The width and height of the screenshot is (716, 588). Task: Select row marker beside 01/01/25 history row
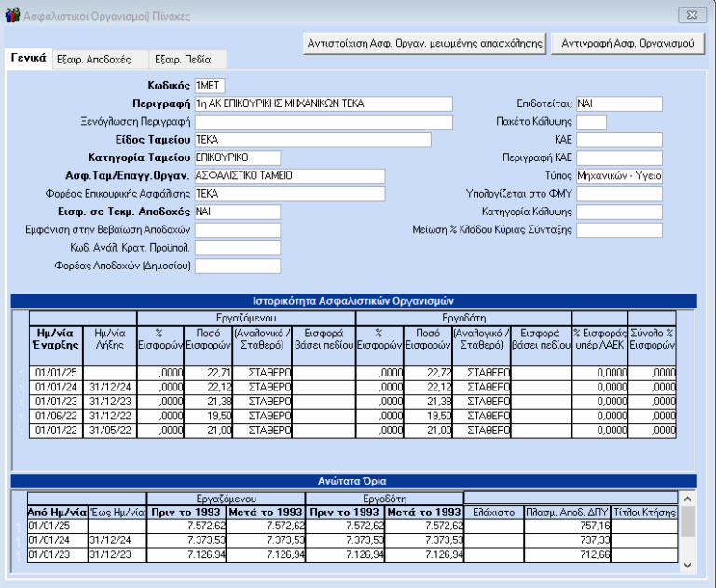click(20, 373)
